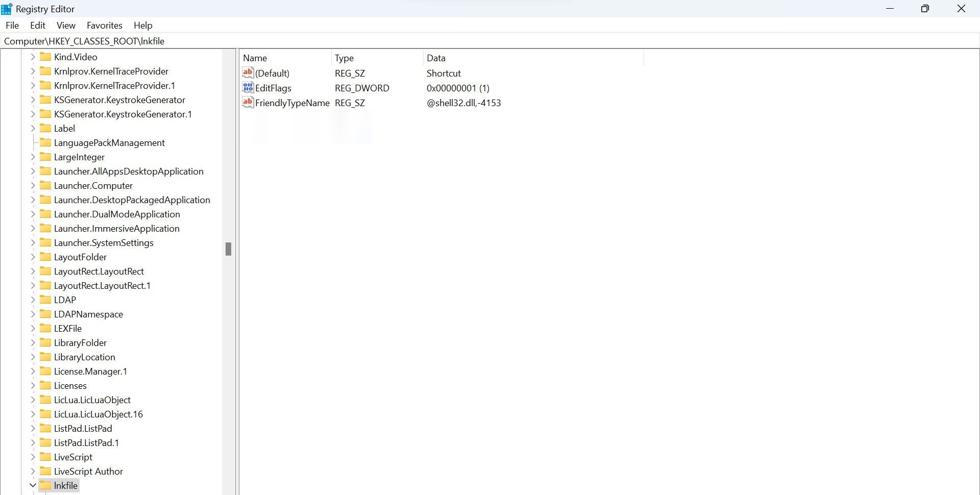Restore down the Registry Editor window
Viewport: 980px width, 495px height.
coord(925,9)
